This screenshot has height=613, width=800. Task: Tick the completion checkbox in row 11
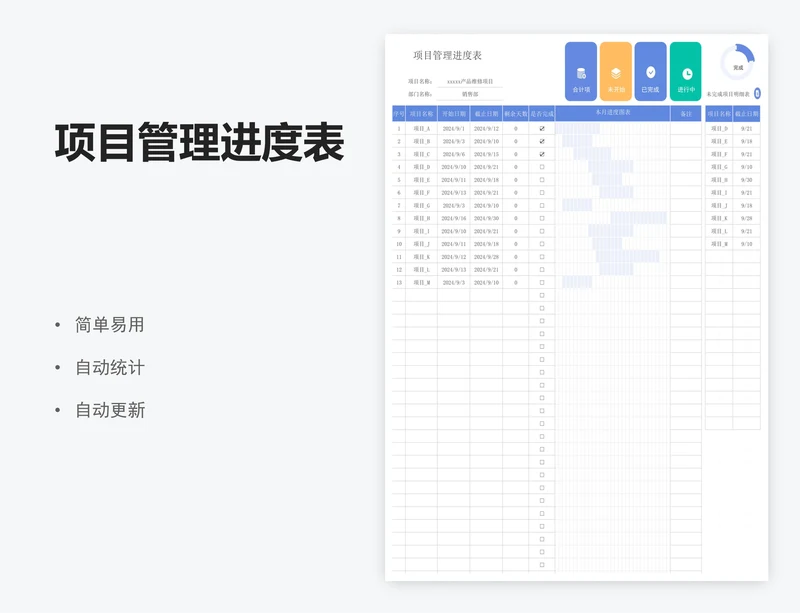coord(542,257)
